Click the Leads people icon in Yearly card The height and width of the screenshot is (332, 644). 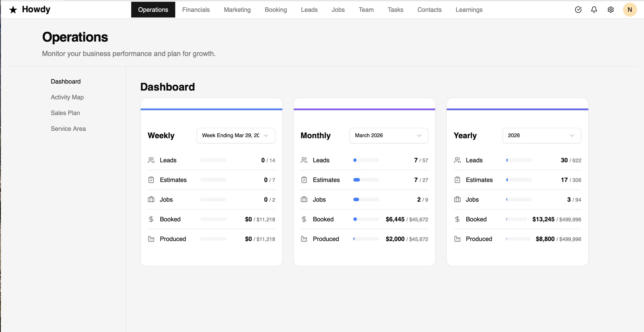[x=458, y=160]
